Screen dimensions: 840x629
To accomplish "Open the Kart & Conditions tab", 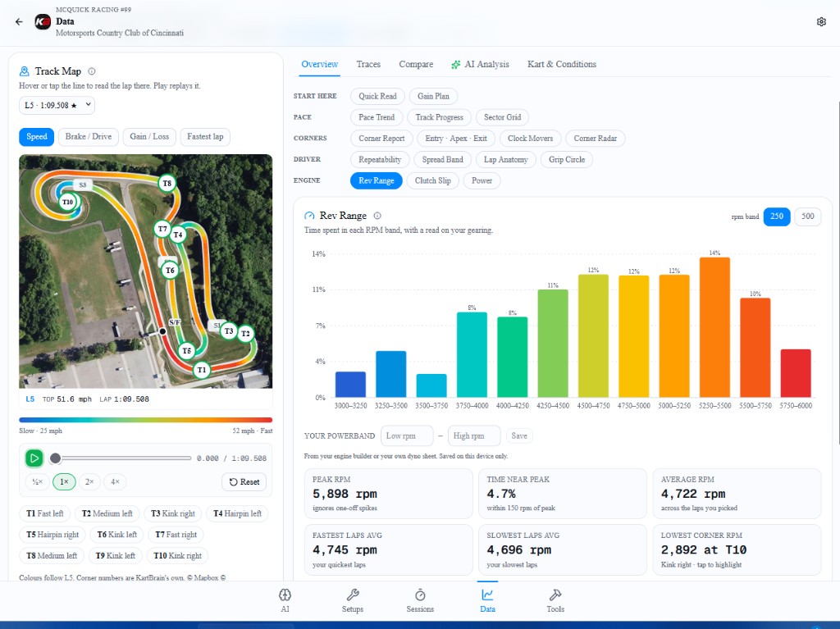I will (561, 64).
